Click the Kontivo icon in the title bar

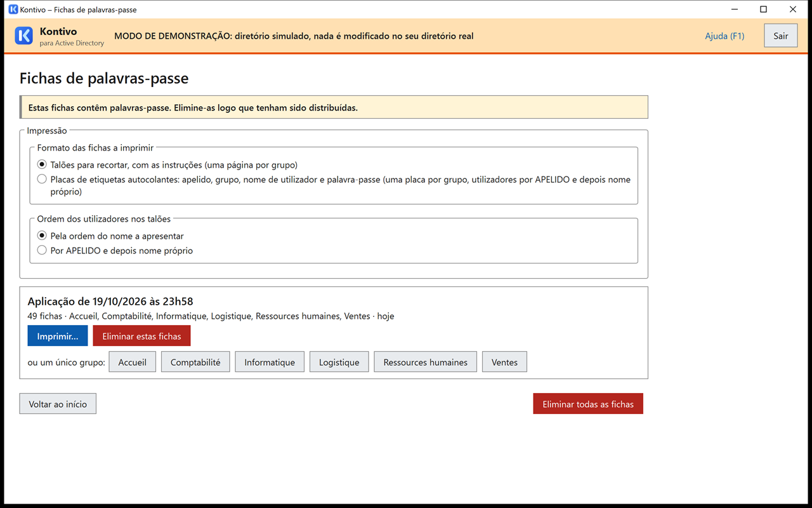[13, 10]
